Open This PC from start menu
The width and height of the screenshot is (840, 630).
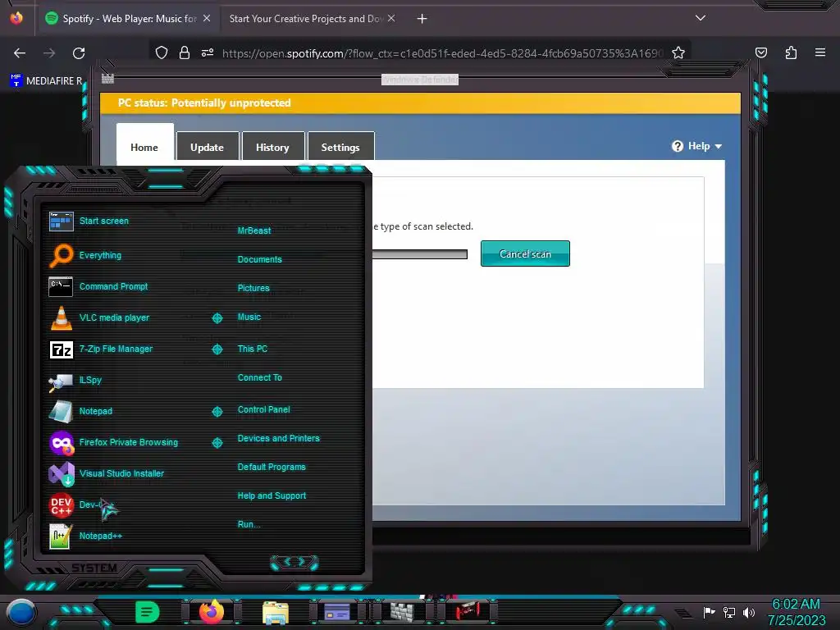(253, 349)
